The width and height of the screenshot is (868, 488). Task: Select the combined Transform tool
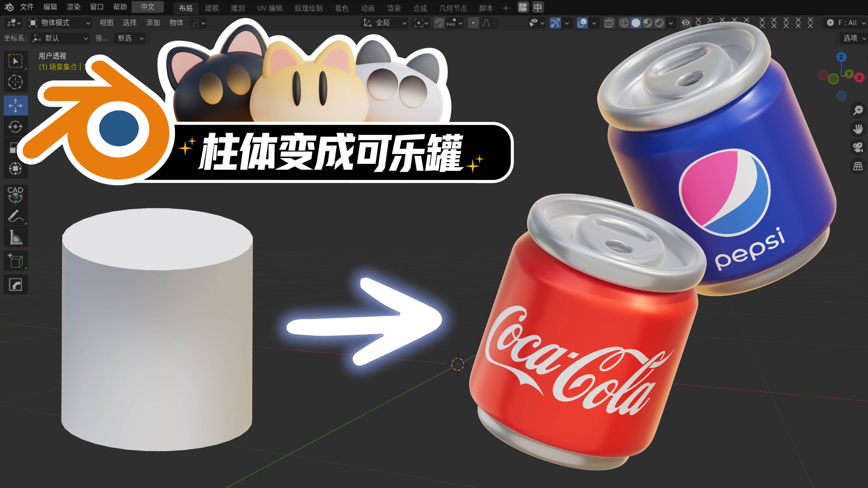click(x=15, y=168)
